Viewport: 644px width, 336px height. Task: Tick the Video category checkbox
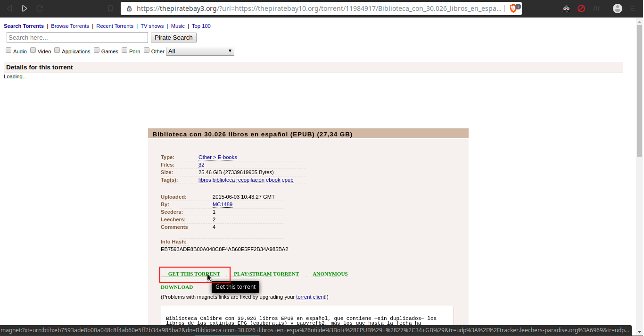tap(33, 50)
